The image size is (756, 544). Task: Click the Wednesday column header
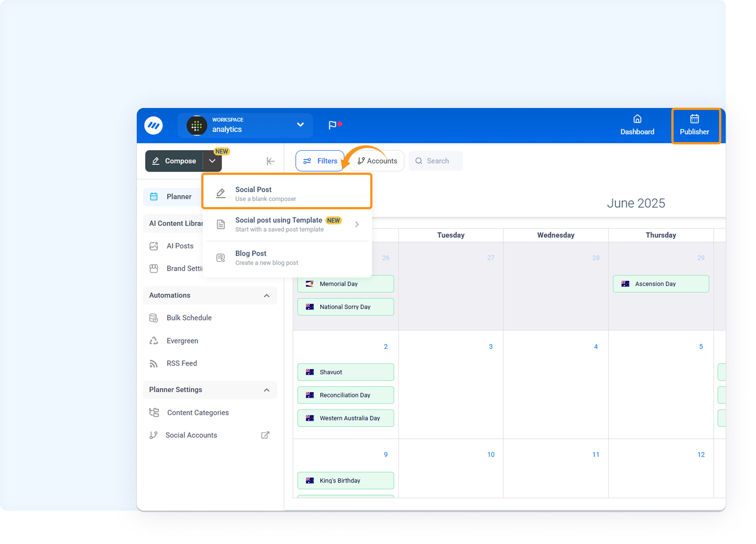(x=556, y=235)
